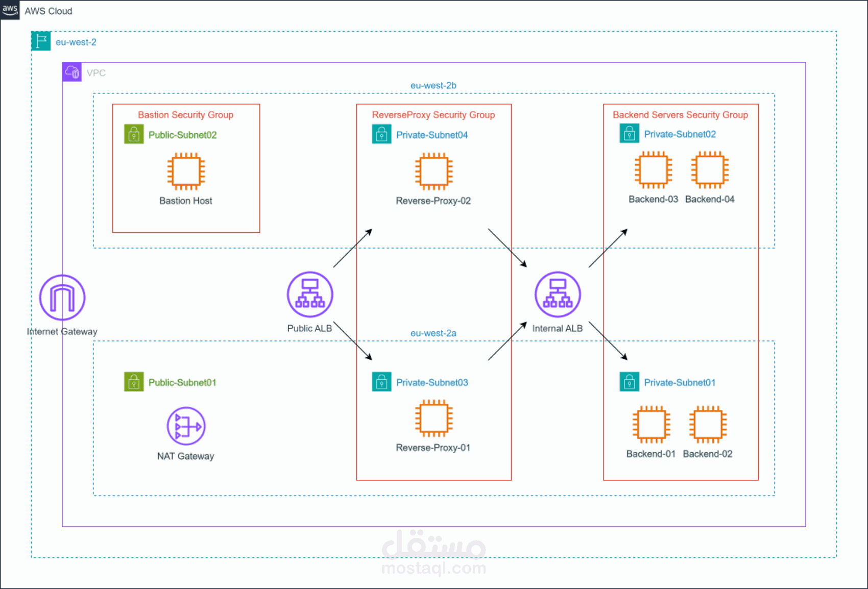
Task: Click the Reverse-Proxy-02 instance icon
Action: coord(434,171)
